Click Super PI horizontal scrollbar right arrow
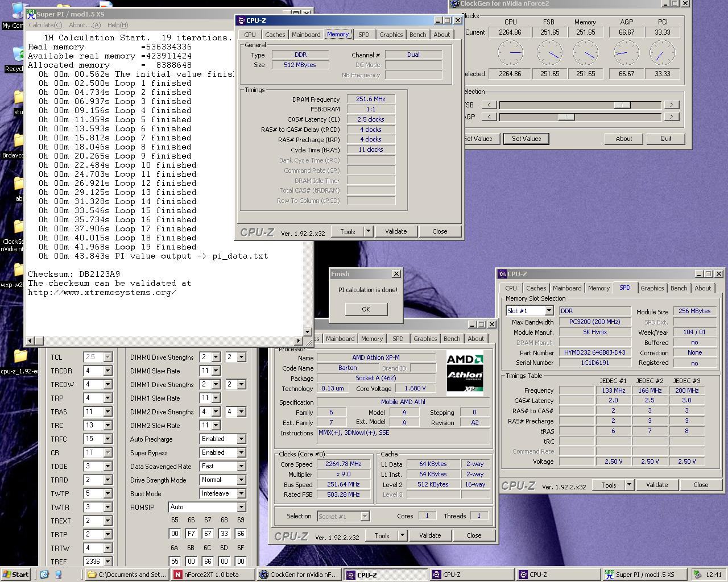Viewport: 728px width, 582px height. pos(299,340)
